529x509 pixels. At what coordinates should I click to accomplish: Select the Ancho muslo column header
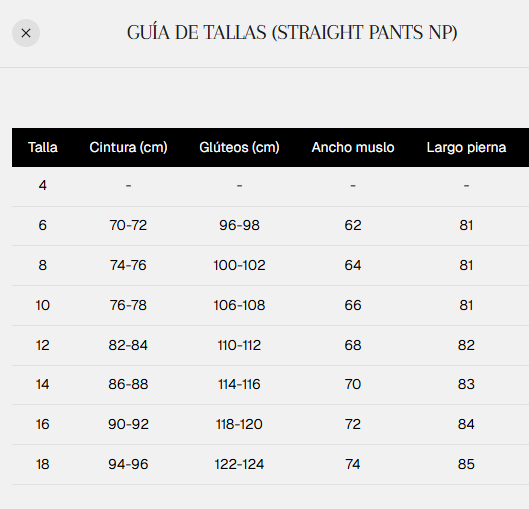click(353, 147)
